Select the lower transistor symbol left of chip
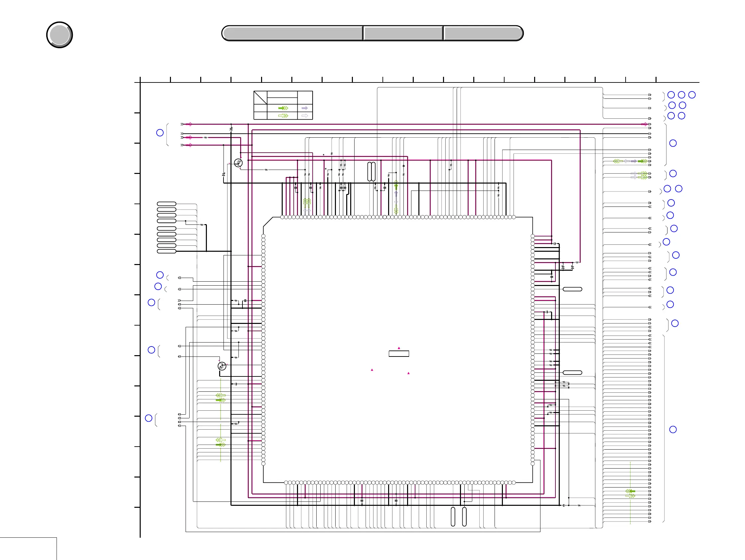Screen dimensions: 745x560 pyautogui.click(x=222, y=366)
